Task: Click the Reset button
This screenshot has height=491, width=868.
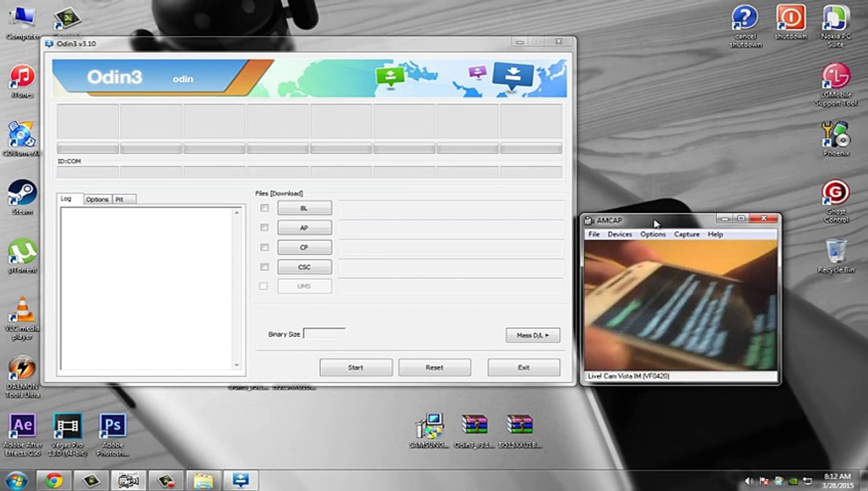Action: tap(434, 368)
